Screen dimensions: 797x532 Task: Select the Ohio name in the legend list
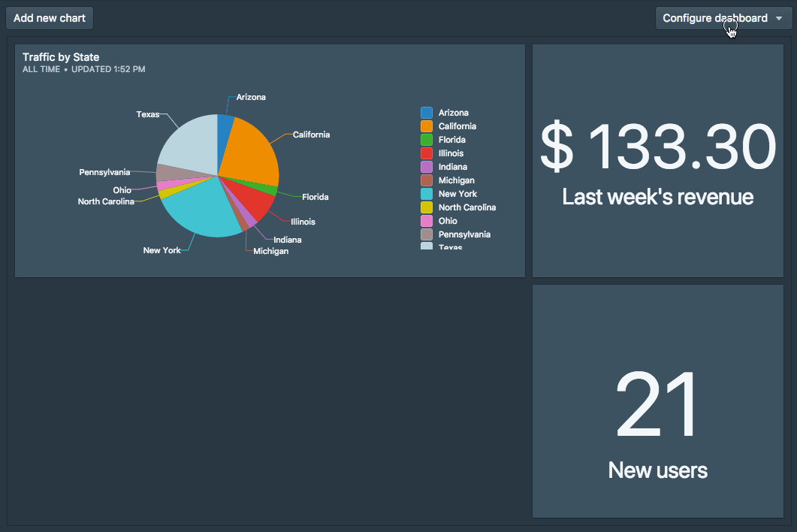coord(448,221)
